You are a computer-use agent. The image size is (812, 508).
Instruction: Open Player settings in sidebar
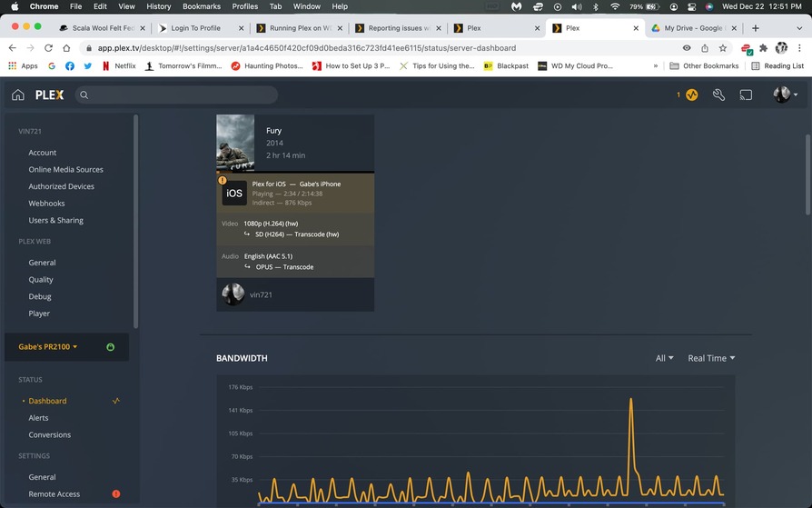tap(39, 314)
